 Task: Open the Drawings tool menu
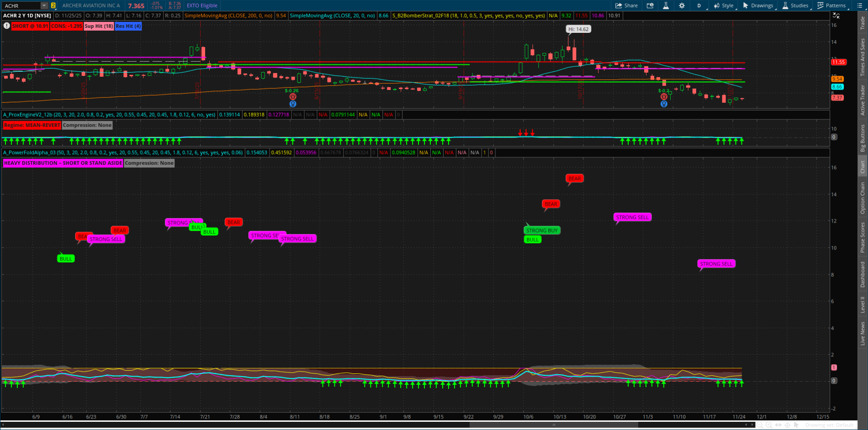click(x=758, y=5)
